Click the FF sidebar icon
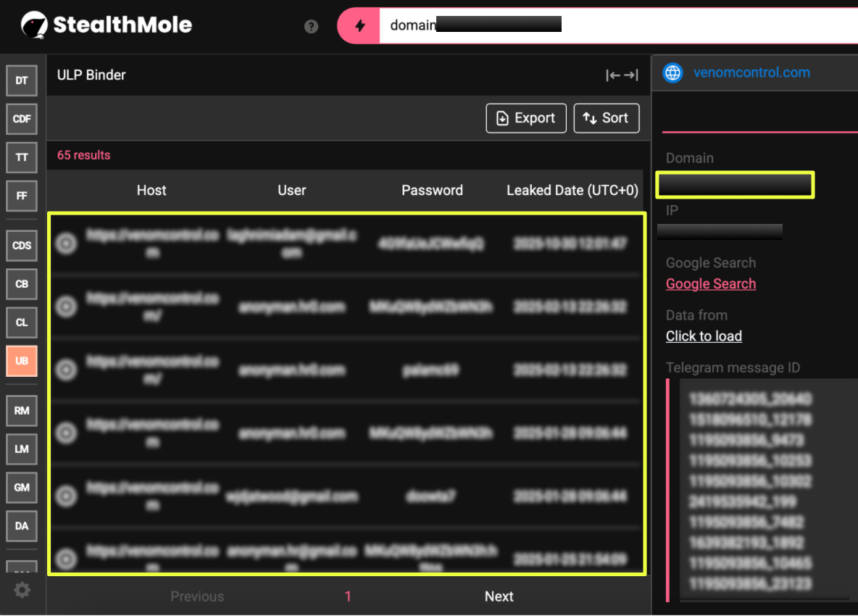 [x=22, y=196]
